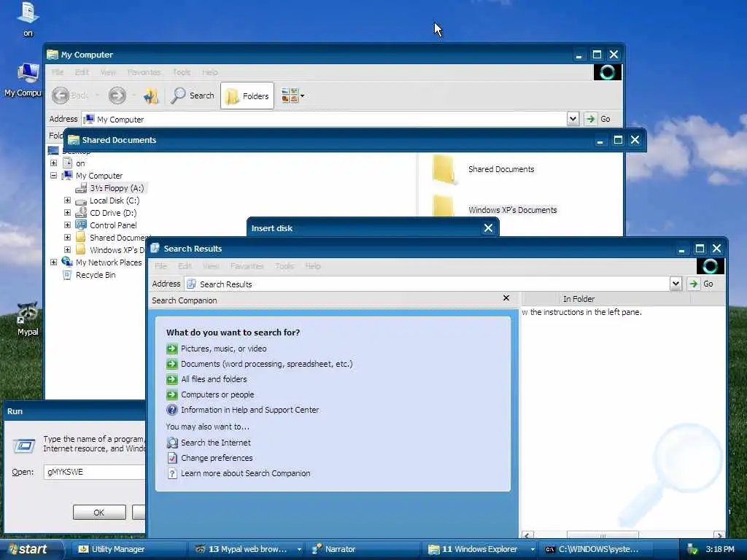747x560 pixels.
Task: Expand the 'on' node in folder tree
Action: (x=53, y=163)
